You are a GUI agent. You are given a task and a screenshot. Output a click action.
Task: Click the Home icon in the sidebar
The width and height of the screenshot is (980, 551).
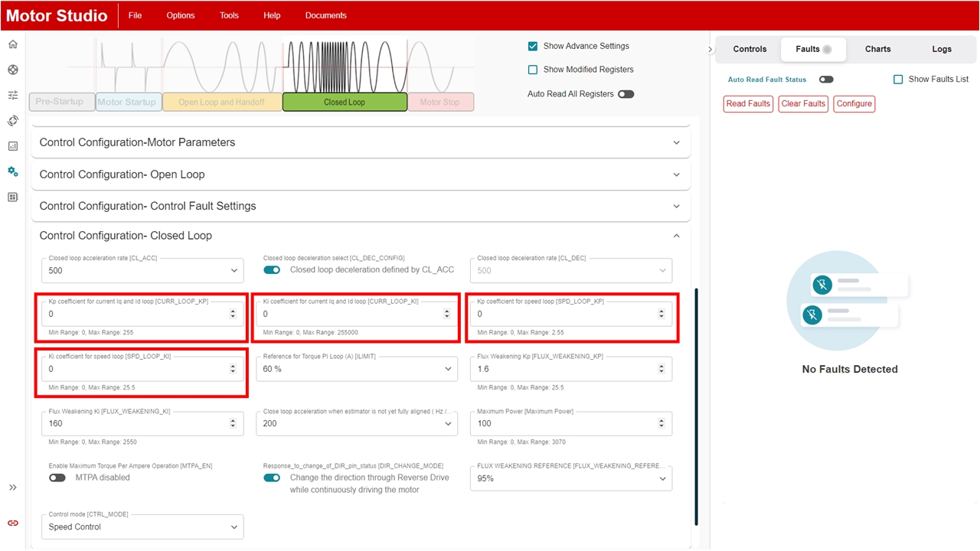click(13, 44)
